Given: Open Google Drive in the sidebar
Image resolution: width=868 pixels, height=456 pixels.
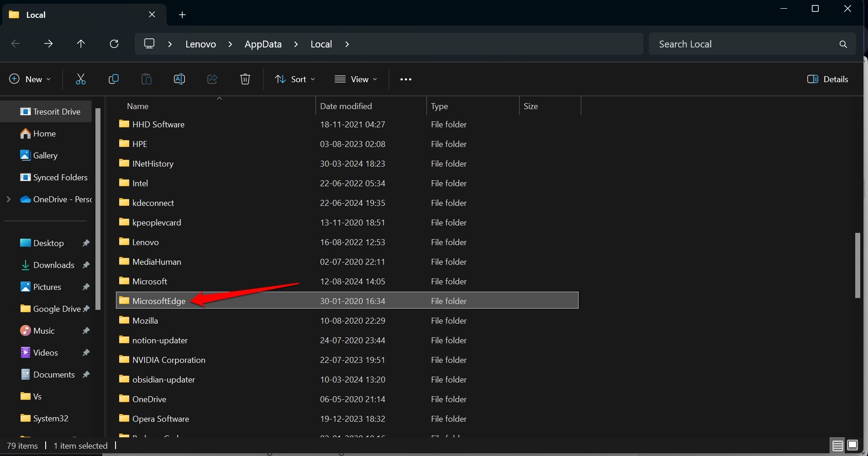Looking at the screenshot, I should click(x=51, y=309).
